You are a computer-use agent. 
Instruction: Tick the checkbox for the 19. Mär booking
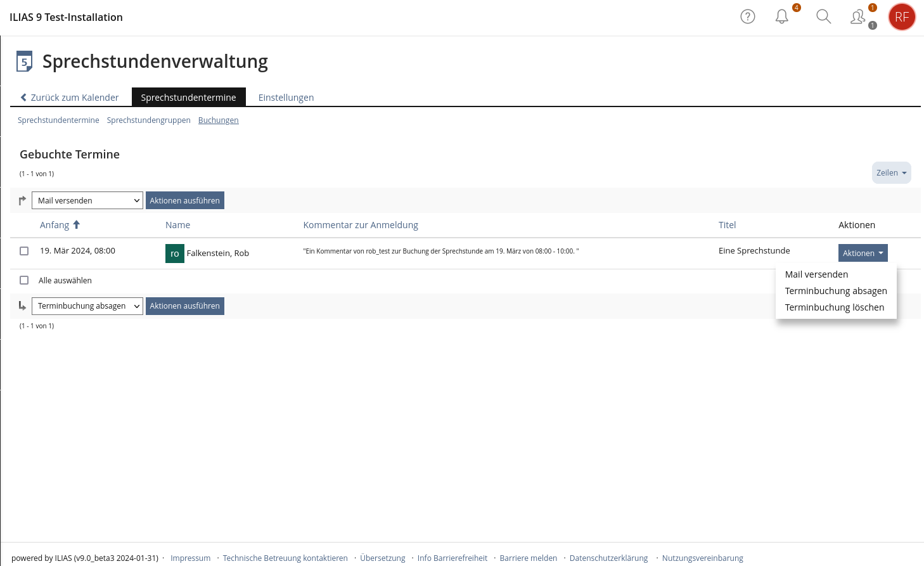(24, 251)
